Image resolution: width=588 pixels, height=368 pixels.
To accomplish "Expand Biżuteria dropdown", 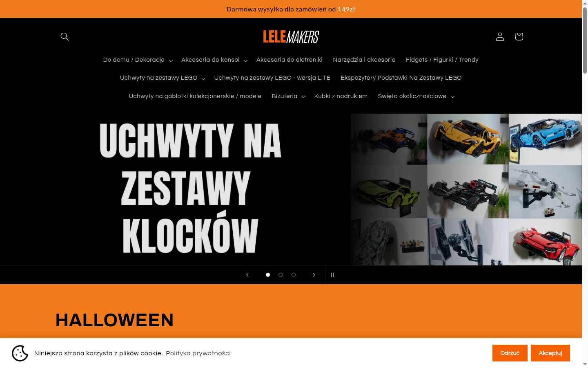I will click(289, 96).
